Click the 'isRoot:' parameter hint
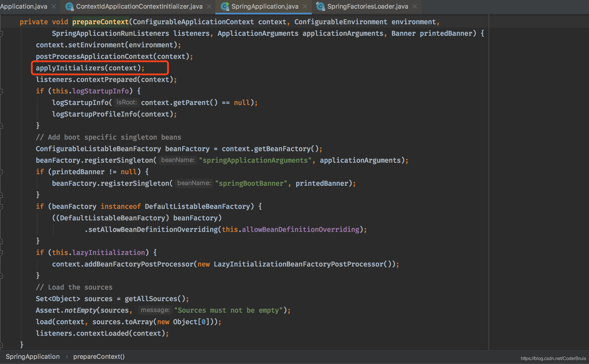The height and width of the screenshot is (364, 589). click(126, 102)
